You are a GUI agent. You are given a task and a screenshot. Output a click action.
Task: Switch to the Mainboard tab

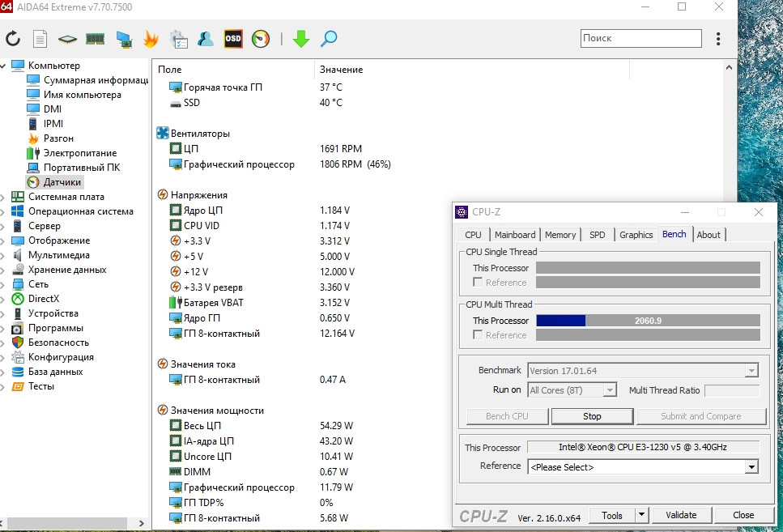coord(515,235)
